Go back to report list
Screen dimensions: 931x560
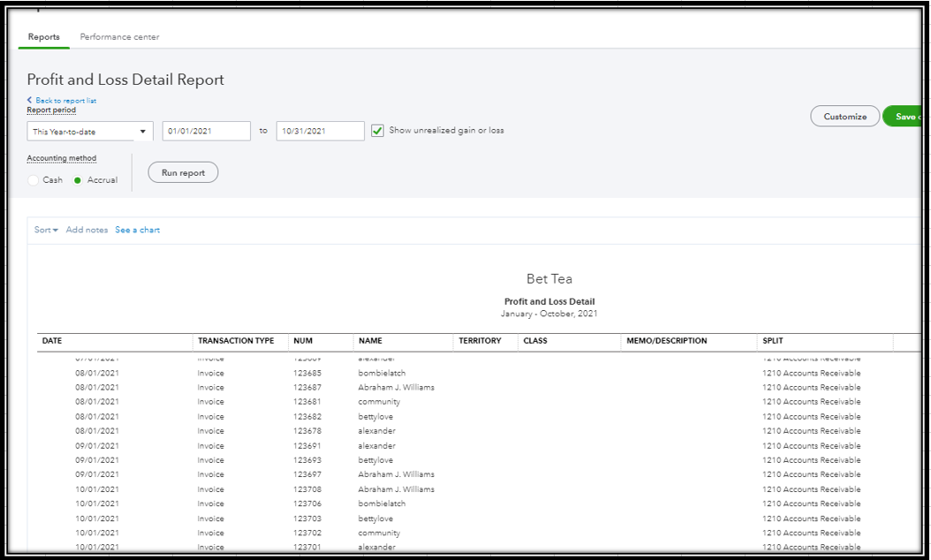pyautogui.click(x=62, y=101)
